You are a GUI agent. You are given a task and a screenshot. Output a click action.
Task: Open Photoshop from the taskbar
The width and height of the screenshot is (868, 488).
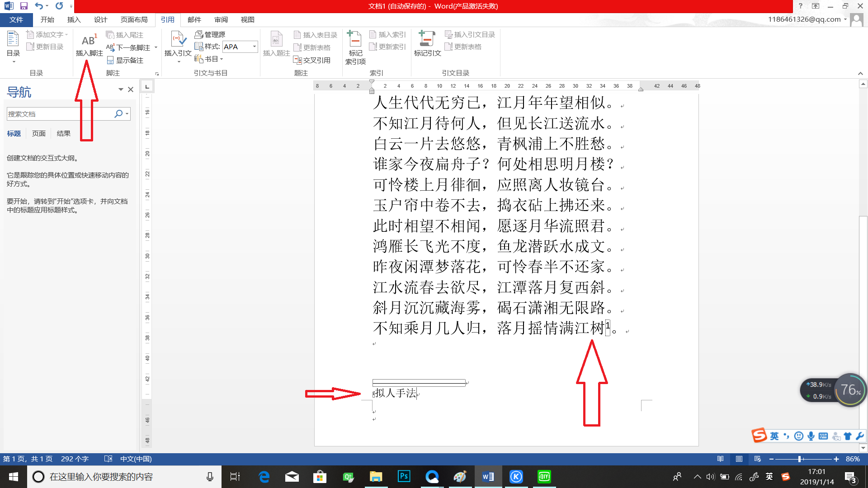[404, 477]
